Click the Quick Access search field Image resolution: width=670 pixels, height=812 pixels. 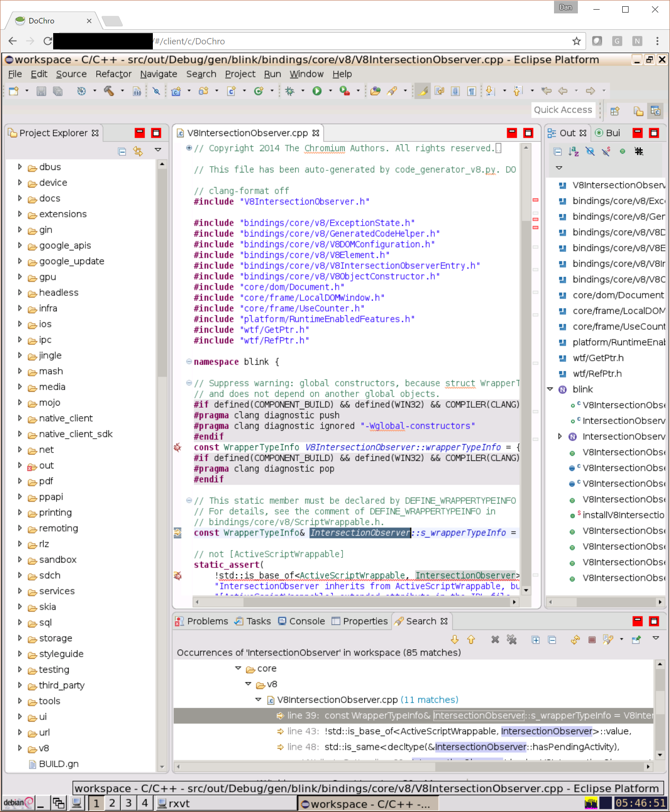(x=563, y=110)
